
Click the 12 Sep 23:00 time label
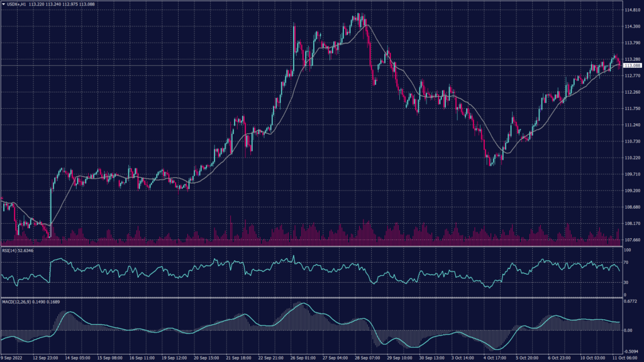coord(47,358)
